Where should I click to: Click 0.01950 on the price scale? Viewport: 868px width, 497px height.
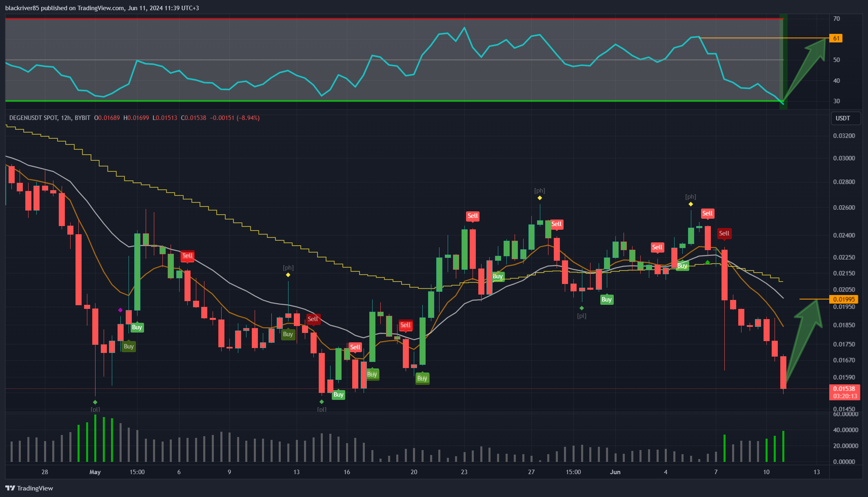(844, 307)
